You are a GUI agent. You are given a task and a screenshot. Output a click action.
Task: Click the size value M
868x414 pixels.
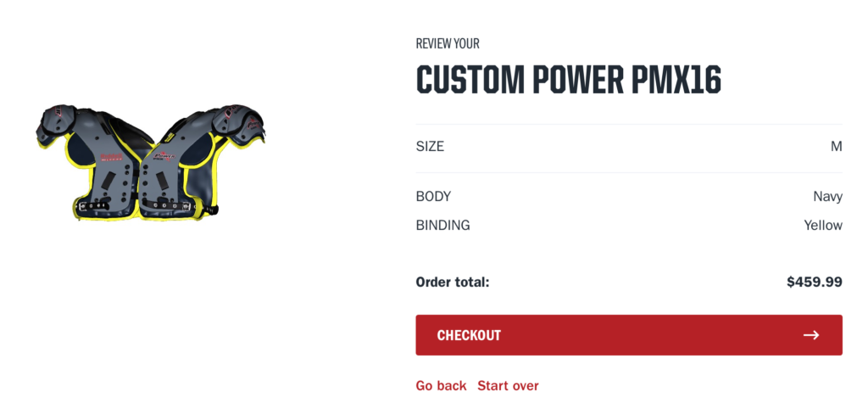tap(837, 147)
